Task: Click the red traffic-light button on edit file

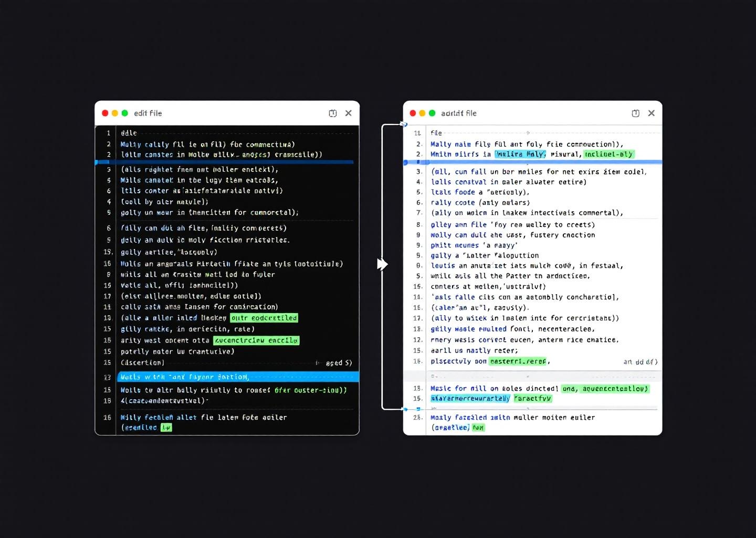Action: (x=105, y=113)
